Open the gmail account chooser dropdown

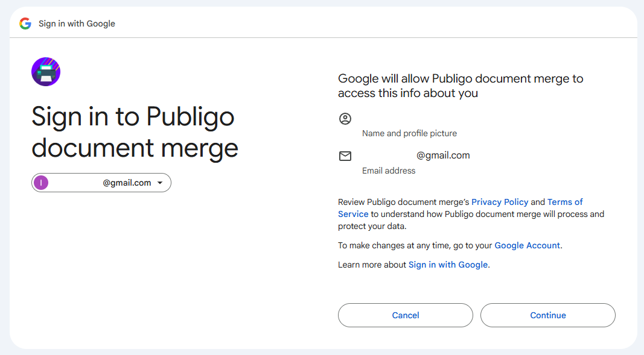[101, 183]
